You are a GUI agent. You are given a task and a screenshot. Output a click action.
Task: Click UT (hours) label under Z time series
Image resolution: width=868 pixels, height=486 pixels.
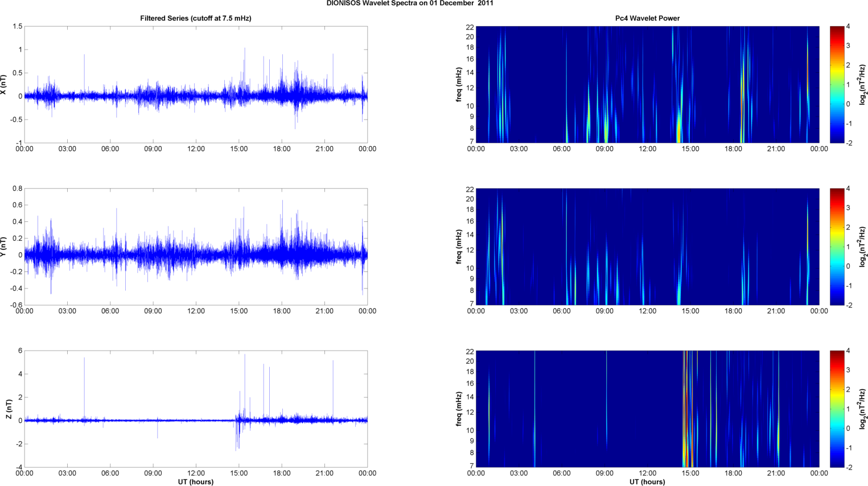[x=196, y=482]
